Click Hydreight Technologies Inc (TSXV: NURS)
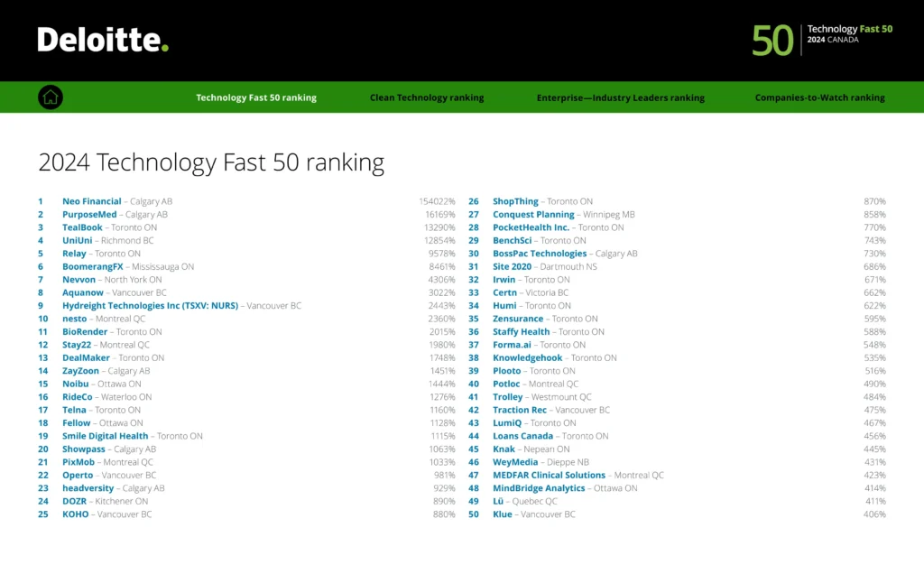924x565 pixels. (x=151, y=305)
